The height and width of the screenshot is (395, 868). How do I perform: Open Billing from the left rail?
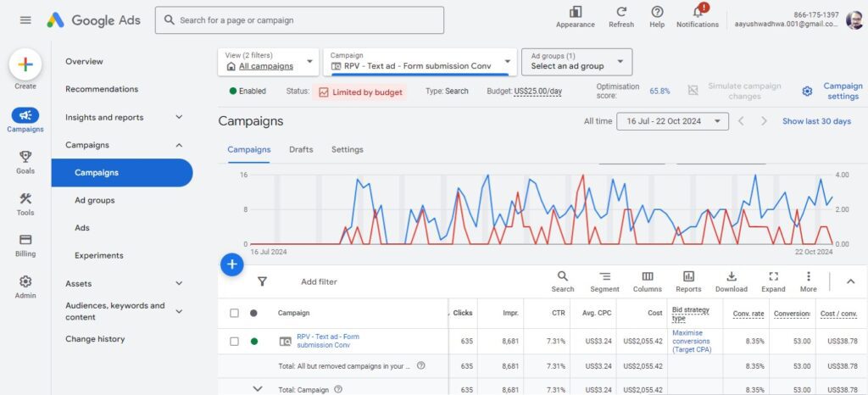pyautogui.click(x=25, y=245)
